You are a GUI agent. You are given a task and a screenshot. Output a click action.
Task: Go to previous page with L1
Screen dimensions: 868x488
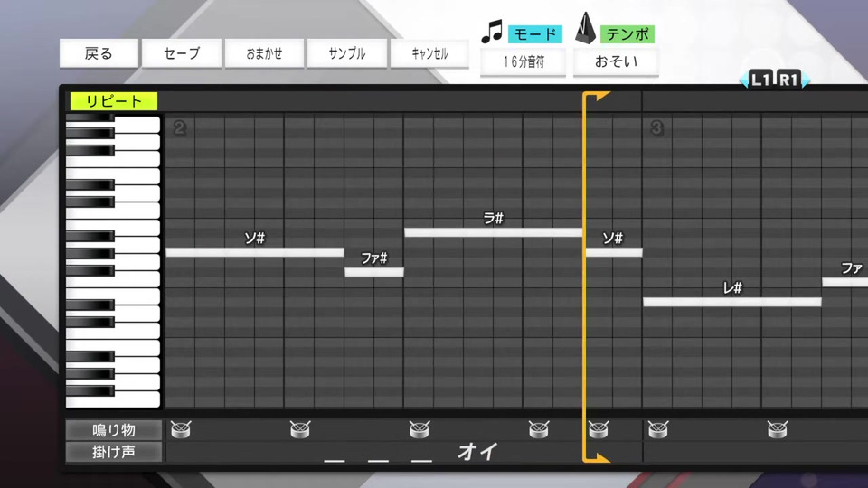pyautogui.click(x=760, y=80)
